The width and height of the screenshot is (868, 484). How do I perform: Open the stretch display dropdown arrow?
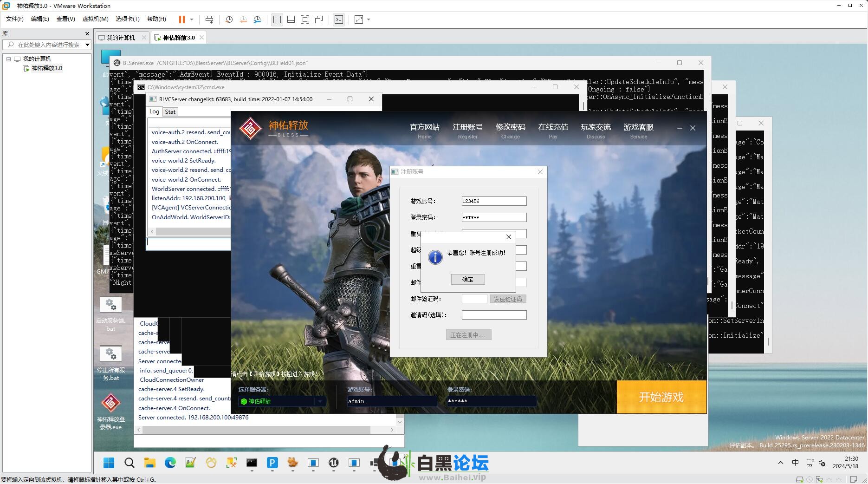click(369, 20)
